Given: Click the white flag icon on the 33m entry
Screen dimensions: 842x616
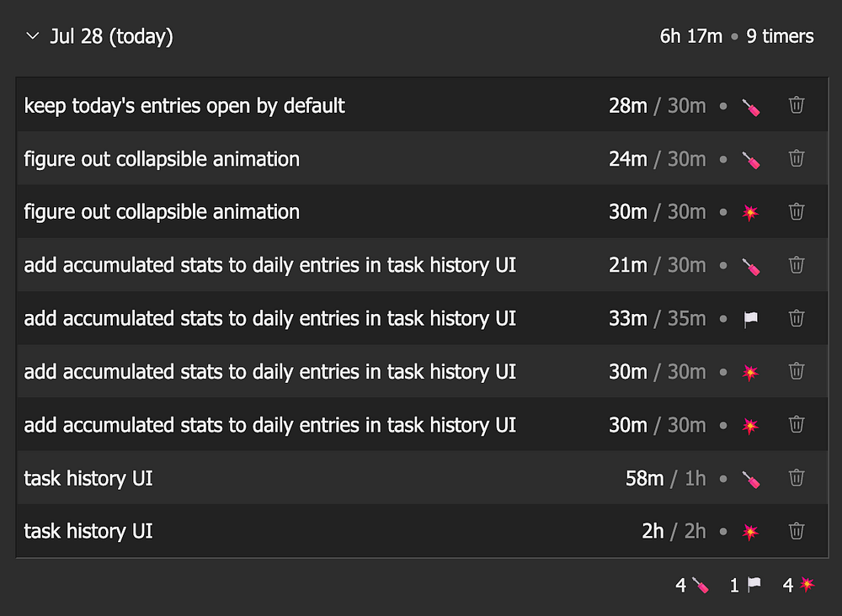Looking at the screenshot, I should (750, 319).
